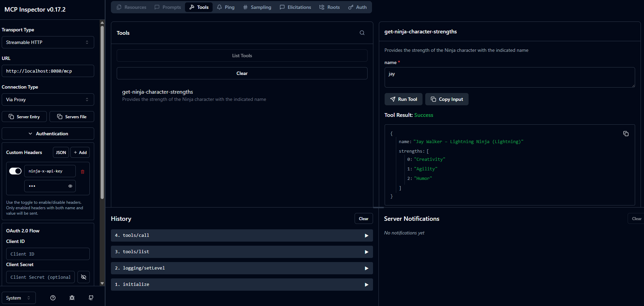Click the bug debugging icon
The image size is (644, 306).
(72, 298)
